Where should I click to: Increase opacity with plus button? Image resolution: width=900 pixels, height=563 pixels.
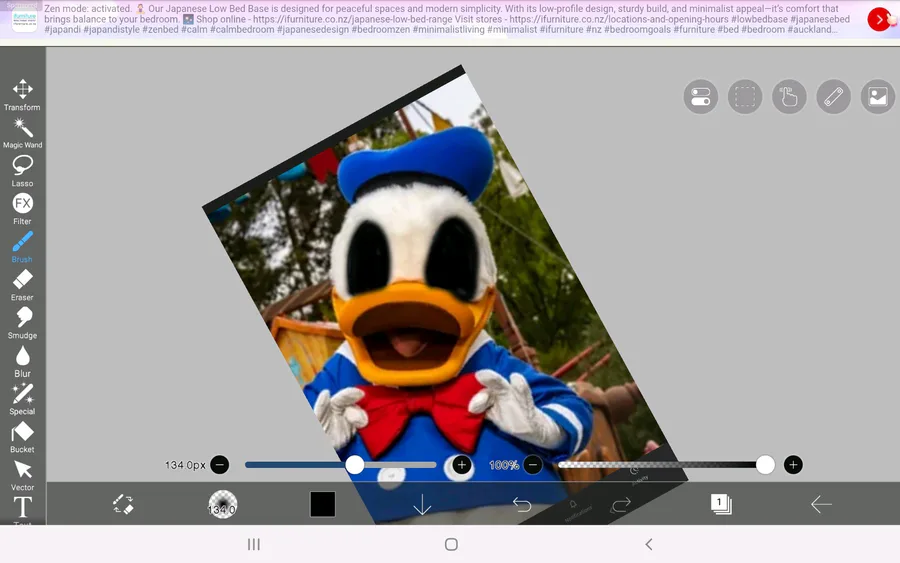click(x=793, y=464)
